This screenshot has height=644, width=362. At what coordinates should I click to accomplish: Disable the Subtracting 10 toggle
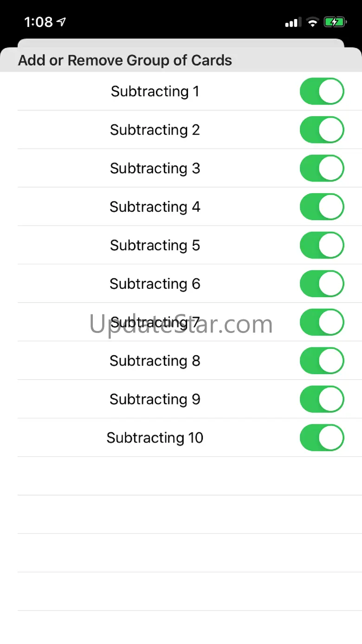point(322,438)
